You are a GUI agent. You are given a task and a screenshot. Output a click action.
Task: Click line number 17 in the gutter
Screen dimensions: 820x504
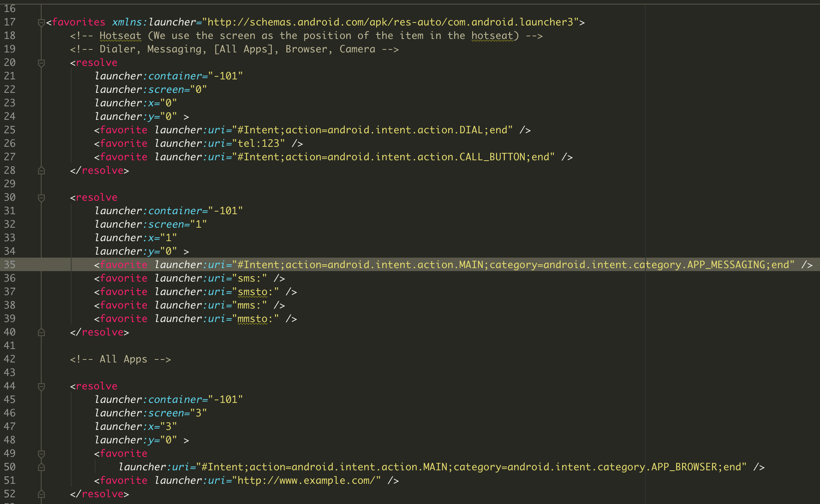point(10,22)
